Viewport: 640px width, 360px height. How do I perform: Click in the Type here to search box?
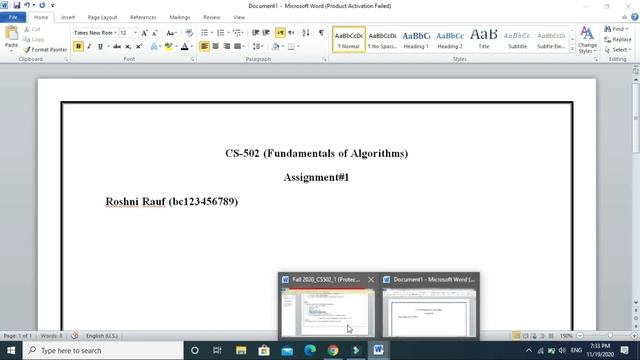pyautogui.click(x=103, y=350)
